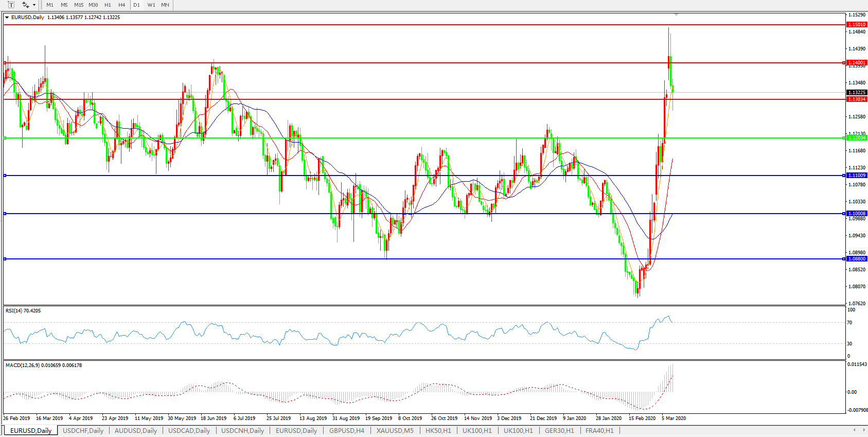Open the GER30,H1 chart tab
The image size is (868, 437).
(559, 431)
